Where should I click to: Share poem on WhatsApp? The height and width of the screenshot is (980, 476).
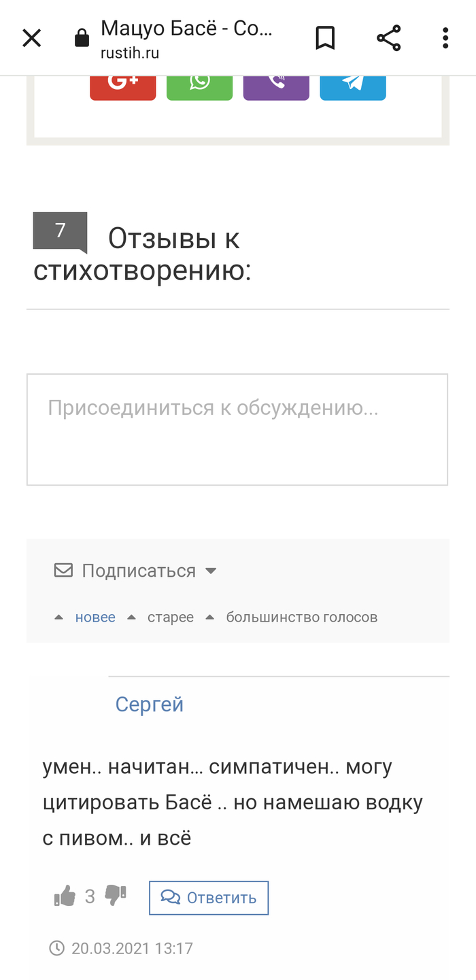tap(199, 84)
